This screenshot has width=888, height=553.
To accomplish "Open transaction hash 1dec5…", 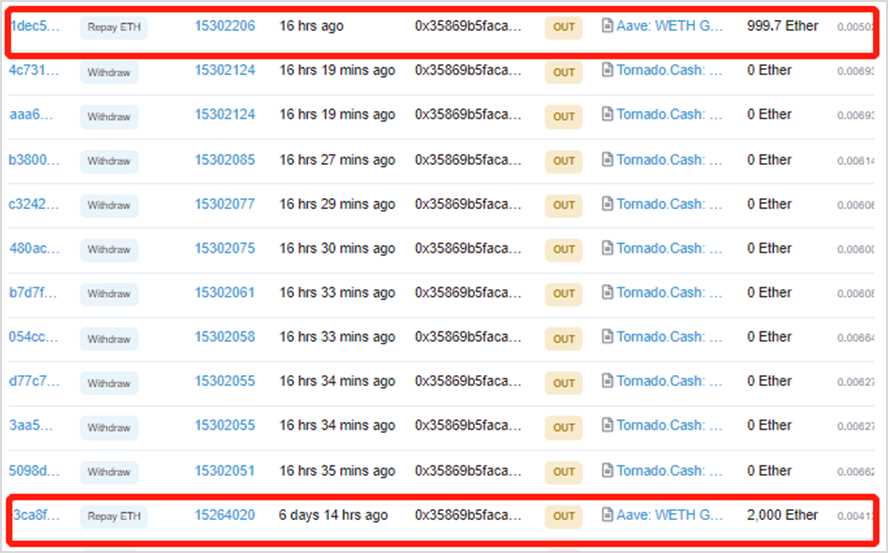I will pyautogui.click(x=35, y=26).
